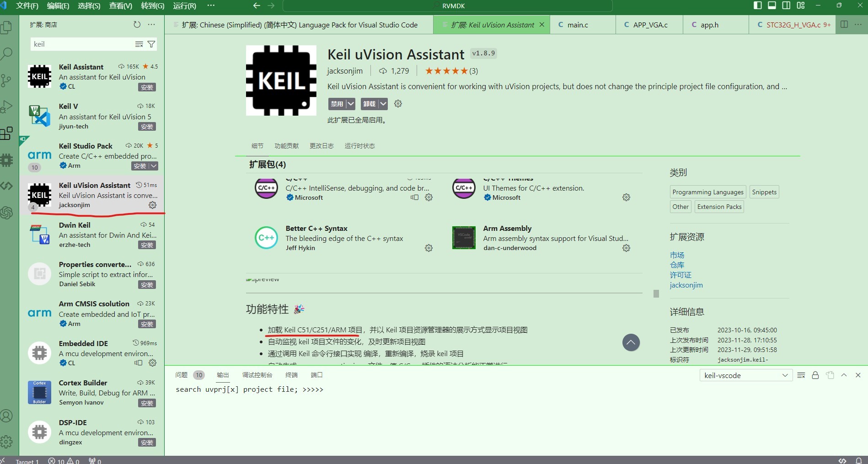Open the Search view in activity bar

tap(7, 54)
